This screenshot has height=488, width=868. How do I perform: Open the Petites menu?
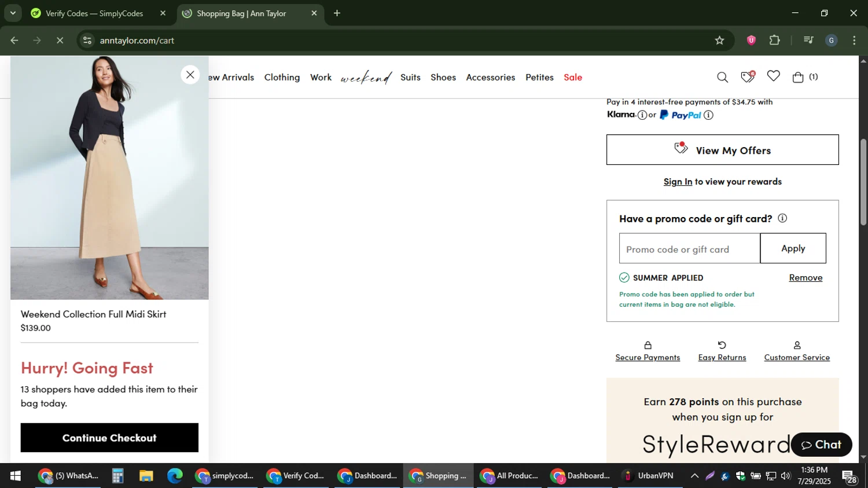(539, 78)
